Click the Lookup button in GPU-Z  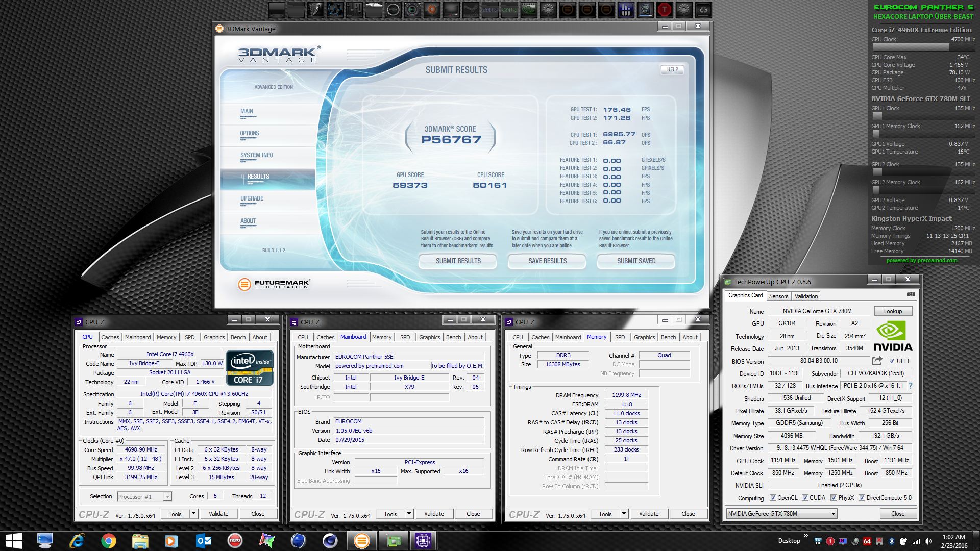pos(893,311)
